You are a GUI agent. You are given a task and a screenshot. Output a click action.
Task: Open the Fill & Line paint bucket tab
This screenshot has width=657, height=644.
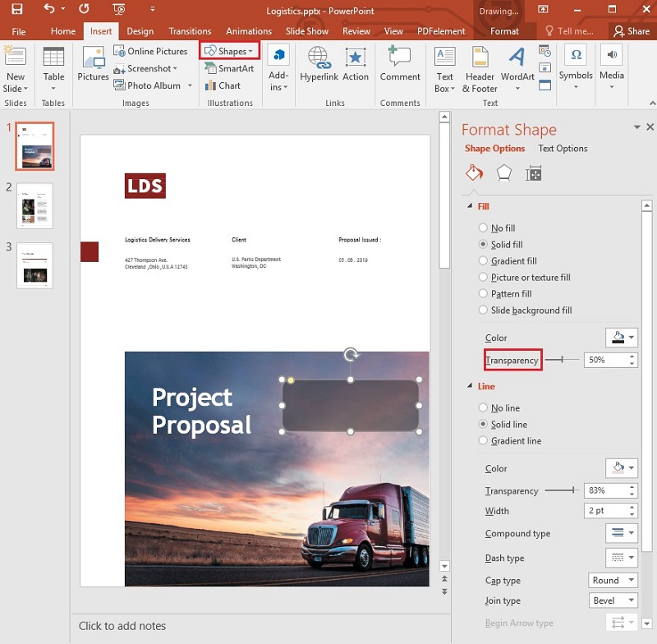pos(475,172)
